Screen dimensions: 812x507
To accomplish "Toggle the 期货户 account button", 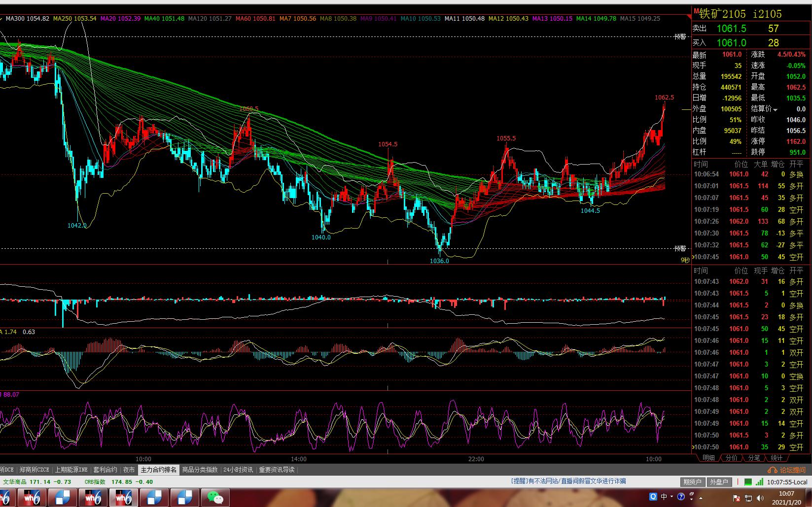I will [x=692, y=482].
